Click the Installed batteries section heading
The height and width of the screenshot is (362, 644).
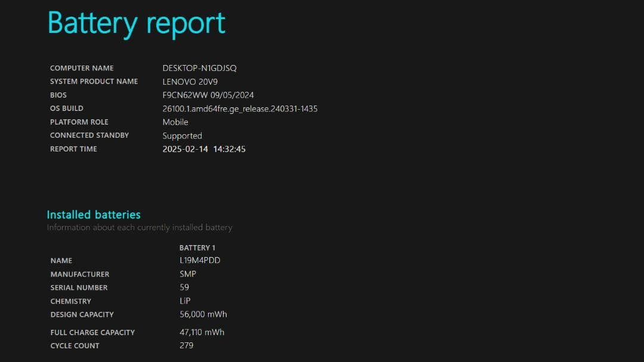pos(94,215)
